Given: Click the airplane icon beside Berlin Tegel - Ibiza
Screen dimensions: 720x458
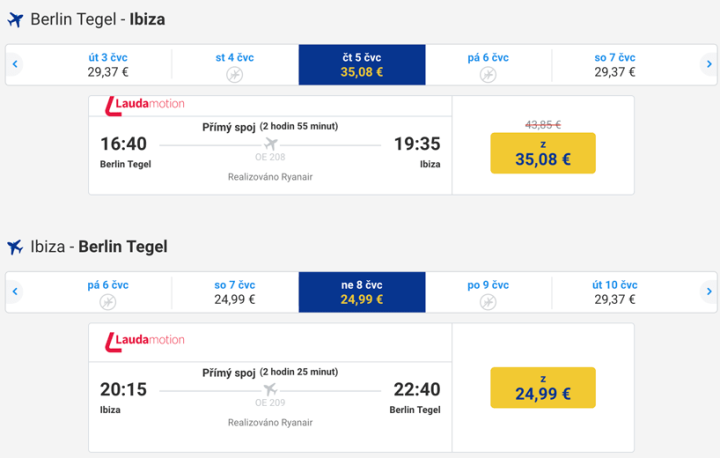Looking at the screenshot, I should pyautogui.click(x=15, y=20).
